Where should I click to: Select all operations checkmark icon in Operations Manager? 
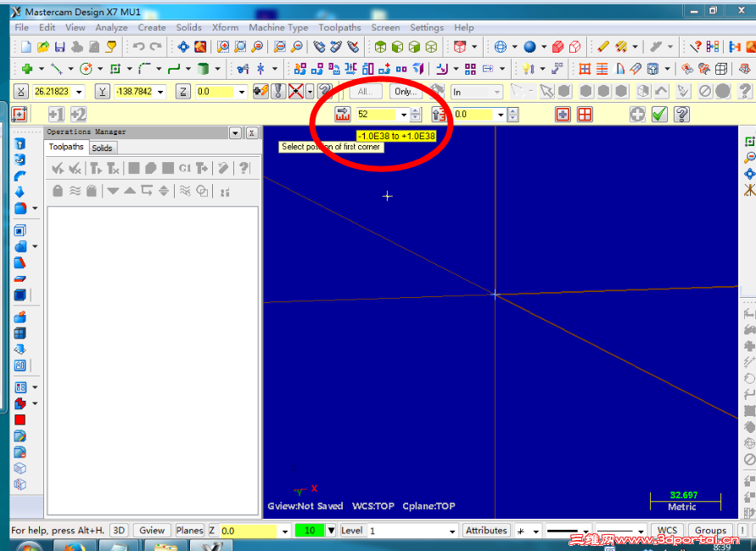pos(57,168)
